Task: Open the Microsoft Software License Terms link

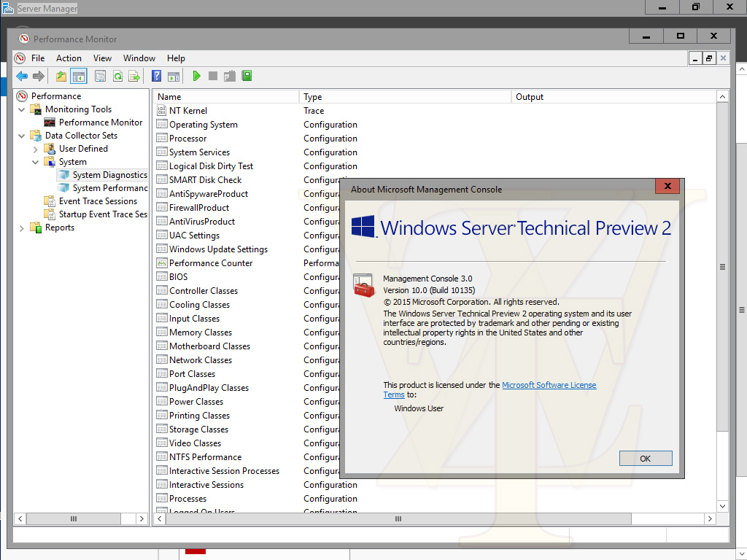Action: [x=549, y=384]
